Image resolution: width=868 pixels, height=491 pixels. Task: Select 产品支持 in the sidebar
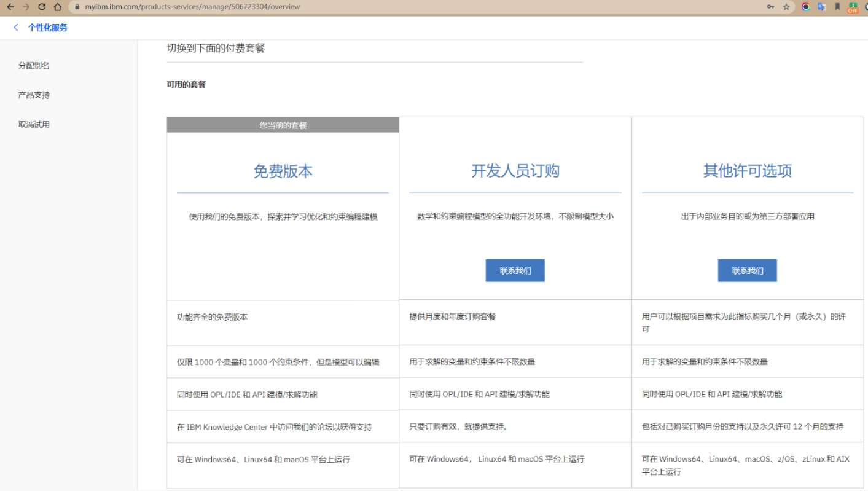tap(34, 95)
